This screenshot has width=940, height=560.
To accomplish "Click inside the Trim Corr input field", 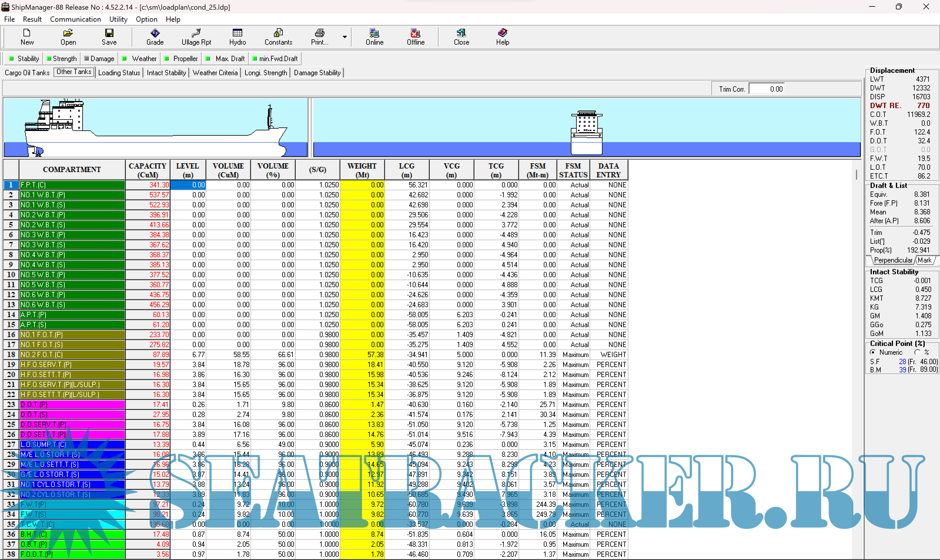I will click(x=767, y=88).
